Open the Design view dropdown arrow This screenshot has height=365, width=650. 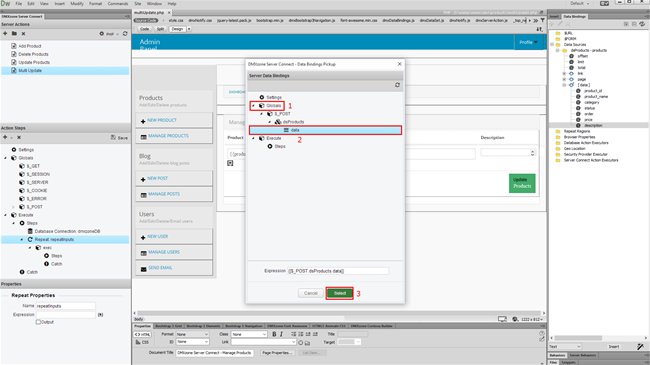click(189, 29)
